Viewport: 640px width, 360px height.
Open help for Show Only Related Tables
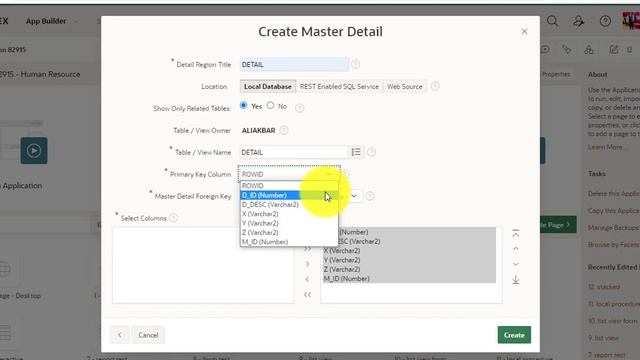(x=299, y=108)
